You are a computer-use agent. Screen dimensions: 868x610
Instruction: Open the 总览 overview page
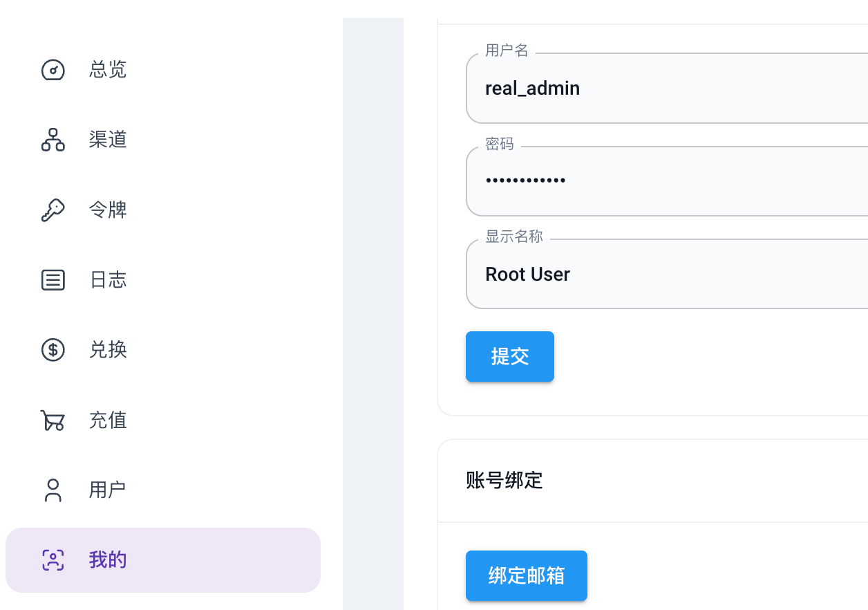[108, 70]
